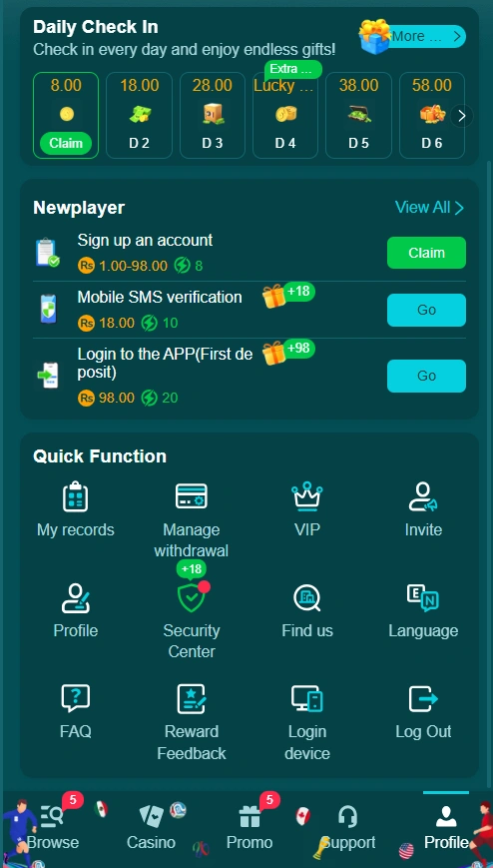Open Security Center shield icon
This screenshot has height=868, width=493.
192,598
